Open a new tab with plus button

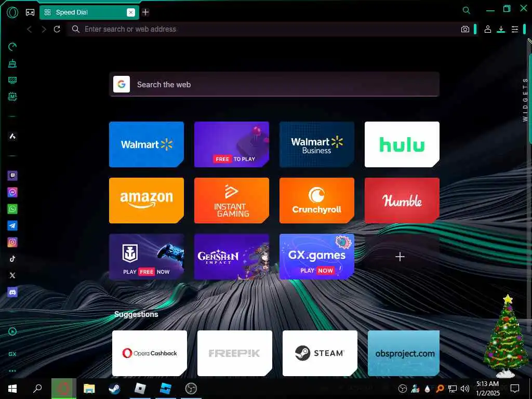click(x=145, y=12)
